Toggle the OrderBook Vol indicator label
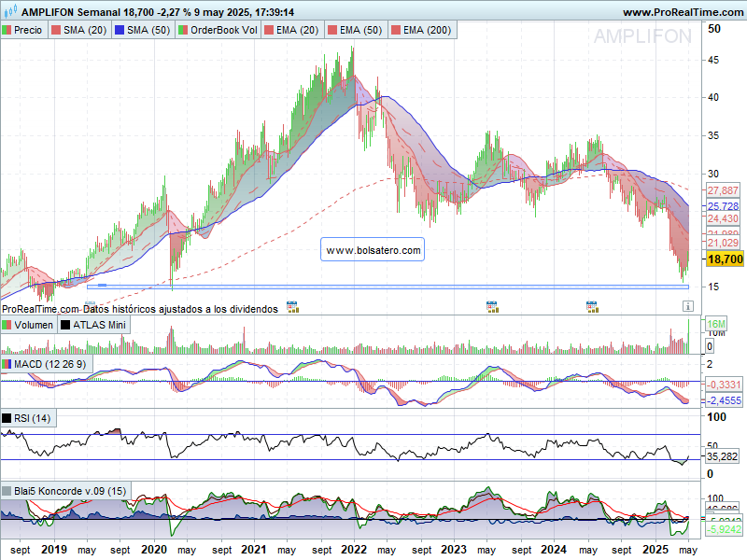This screenshot has width=747, height=560. [218, 31]
